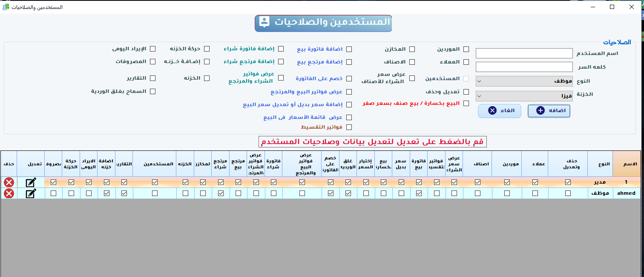Click the اسم المستخدم input field
Screen dimensions: 644x277
click(524, 53)
